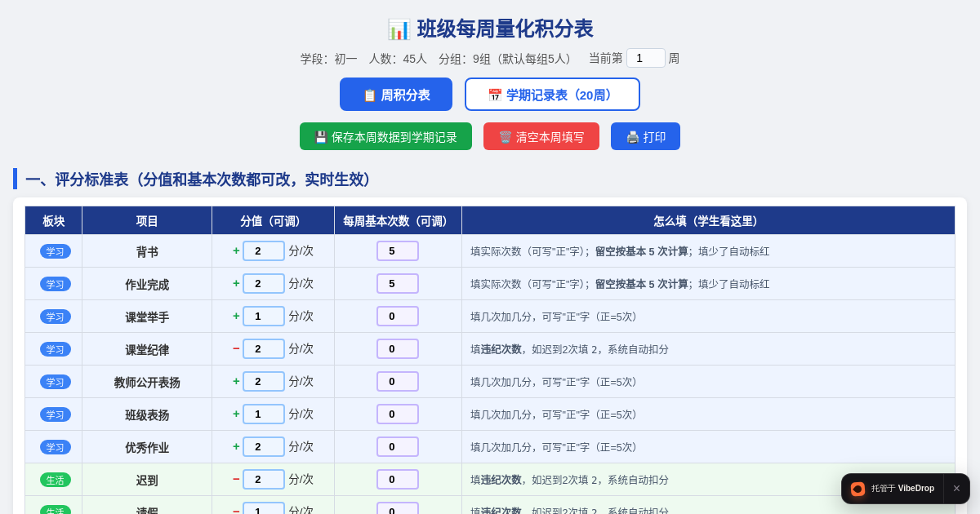
Task: Edit 课堂举手 weekly base count field
Action: [x=398, y=316]
